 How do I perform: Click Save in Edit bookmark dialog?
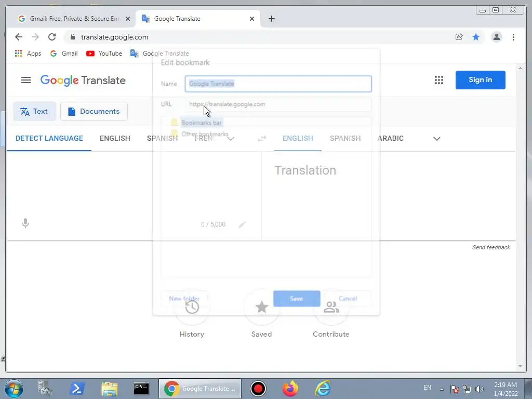[x=297, y=299]
